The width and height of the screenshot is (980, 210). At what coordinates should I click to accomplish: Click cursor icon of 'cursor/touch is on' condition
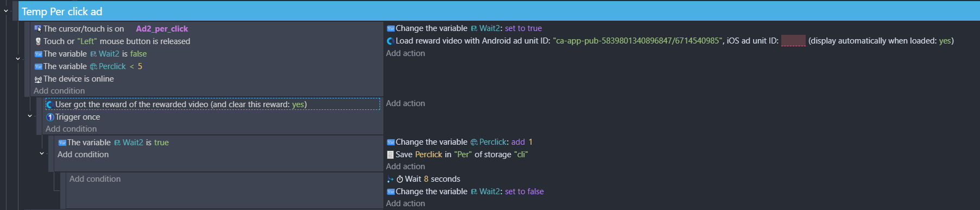(x=38, y=29)
